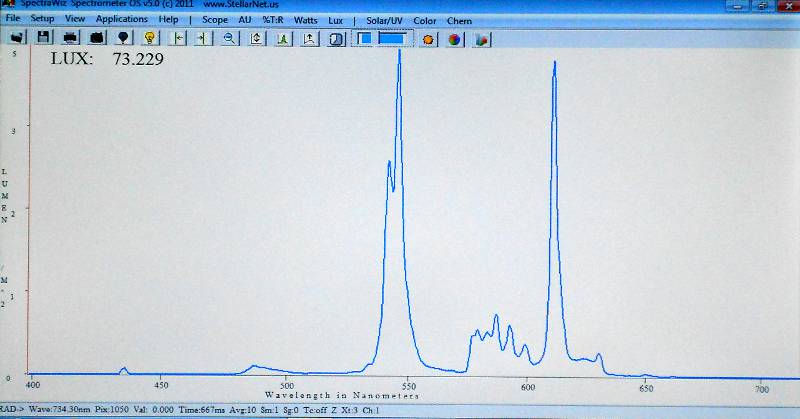
Task: Select the Scope mode button
Action: coord(214,19)
